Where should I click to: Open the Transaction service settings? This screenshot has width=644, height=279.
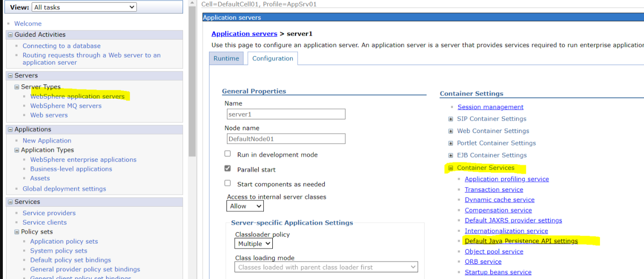click(x=494, y=189)
